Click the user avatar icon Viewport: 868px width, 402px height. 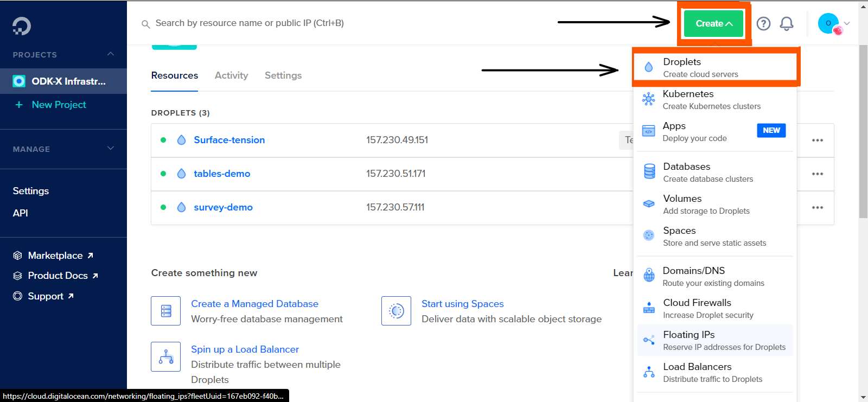point(829,23)
